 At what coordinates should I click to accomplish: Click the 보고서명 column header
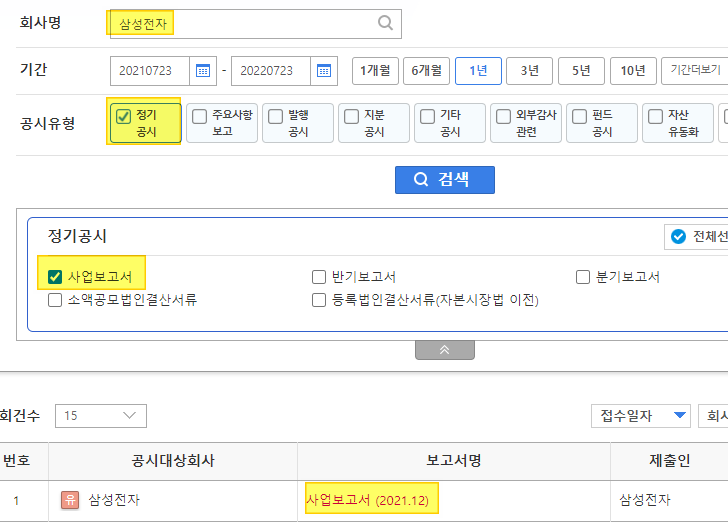click(x=454, y=461)
